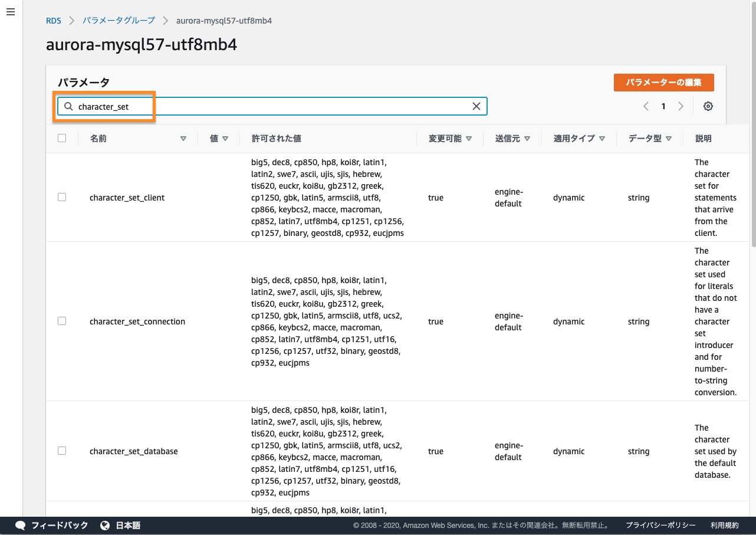Go to previous page arrow

[x=646, y=106]
